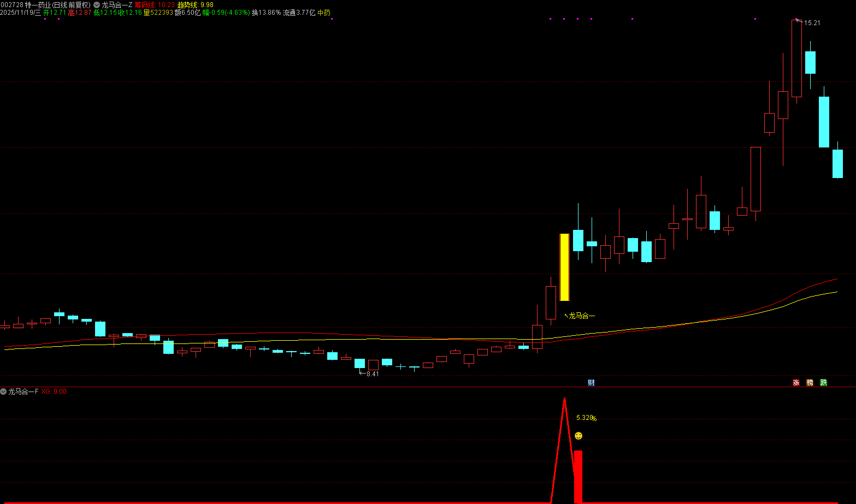Click the smiley face signal icon
The width and height of the screenshot is (856, 504).
tap(578, 436)
